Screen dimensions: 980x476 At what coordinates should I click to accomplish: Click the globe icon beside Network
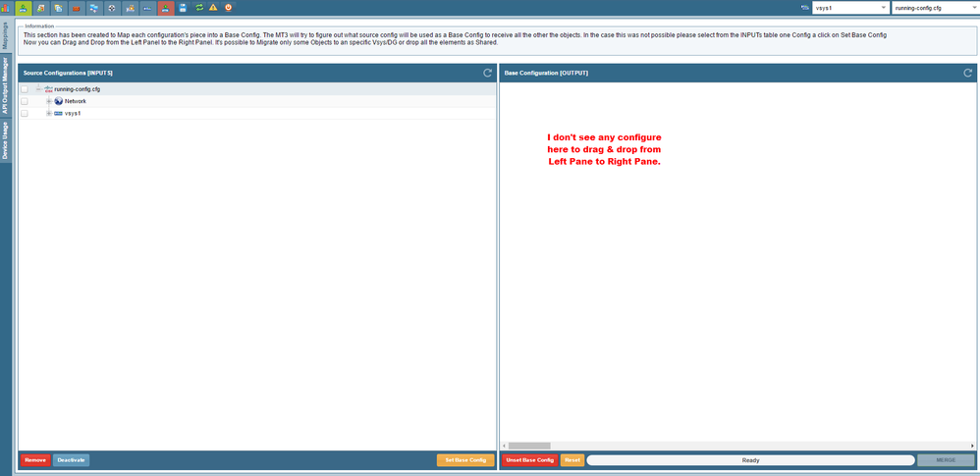59,101
